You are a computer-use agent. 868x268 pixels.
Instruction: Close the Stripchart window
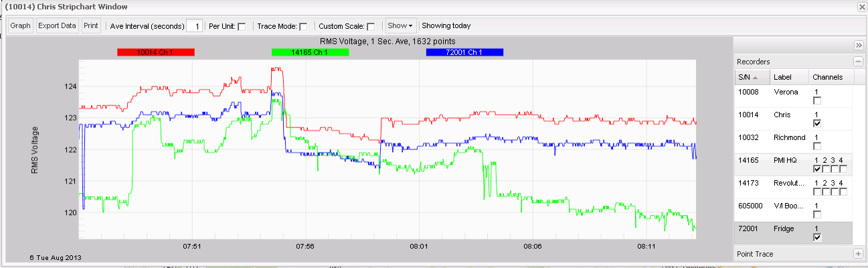(861, 7)
